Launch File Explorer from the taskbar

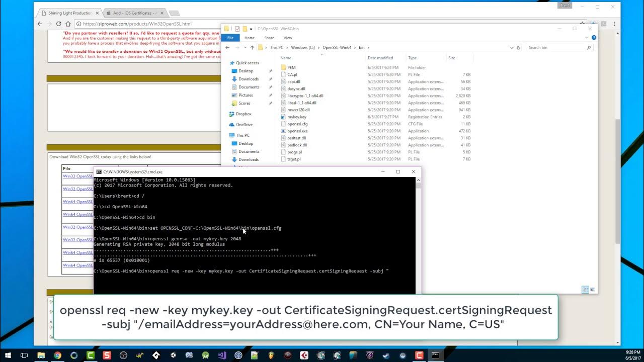[41, 355]
